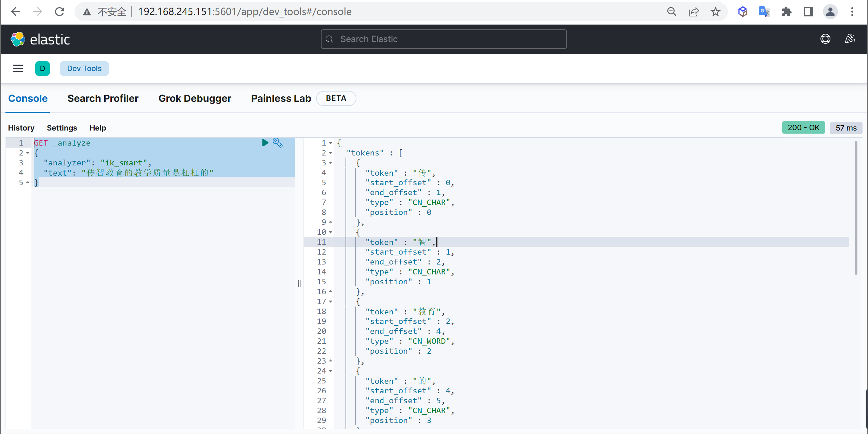The image size is (868, 434).
Task: Focus the Search Elastic input field
Action: (444, 39)
